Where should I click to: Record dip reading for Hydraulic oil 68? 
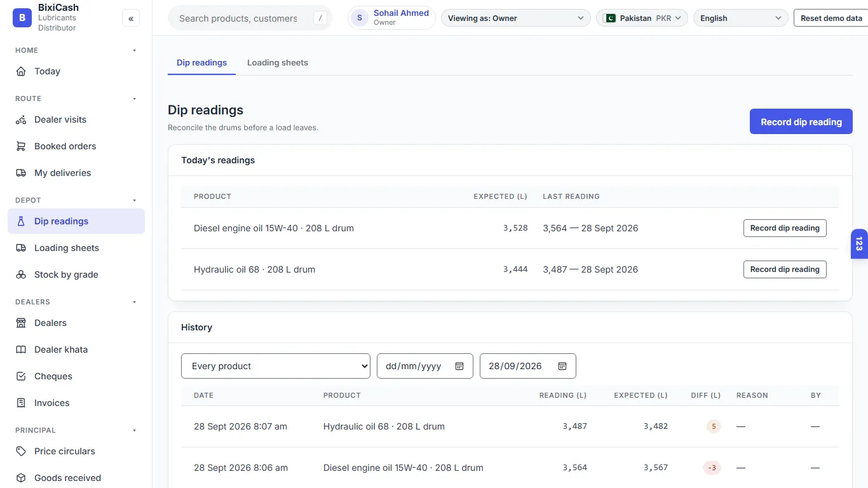(785, 269)
